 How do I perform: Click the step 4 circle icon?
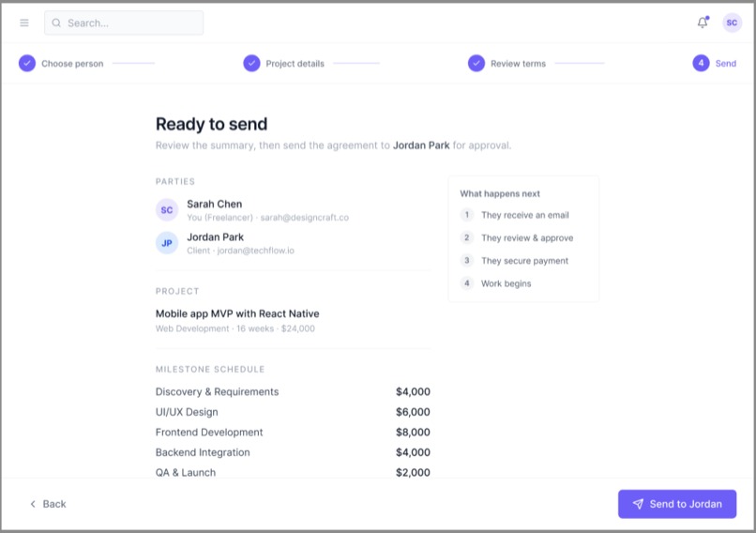pyautogui.click(x=701, y=63)
